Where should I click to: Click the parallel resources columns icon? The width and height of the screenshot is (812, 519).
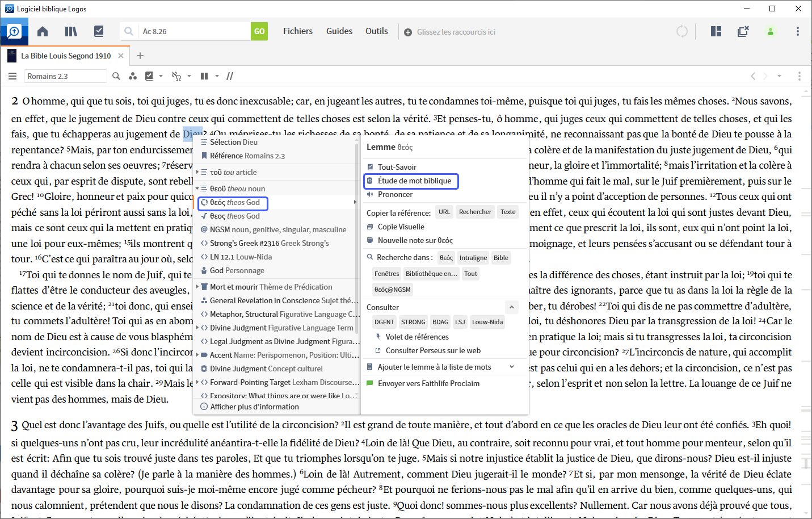pyautogui.click(x=204, y=76)
